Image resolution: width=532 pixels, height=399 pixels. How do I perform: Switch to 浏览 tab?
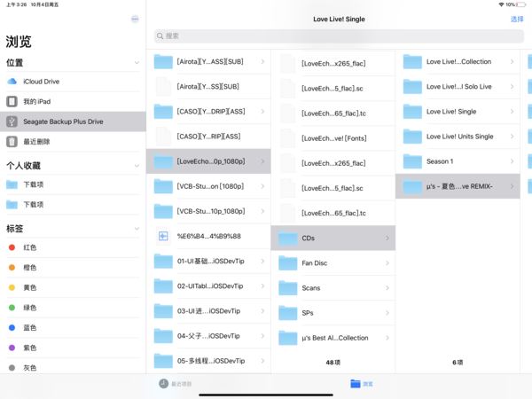pyautogui.click(x=362, y=384)
